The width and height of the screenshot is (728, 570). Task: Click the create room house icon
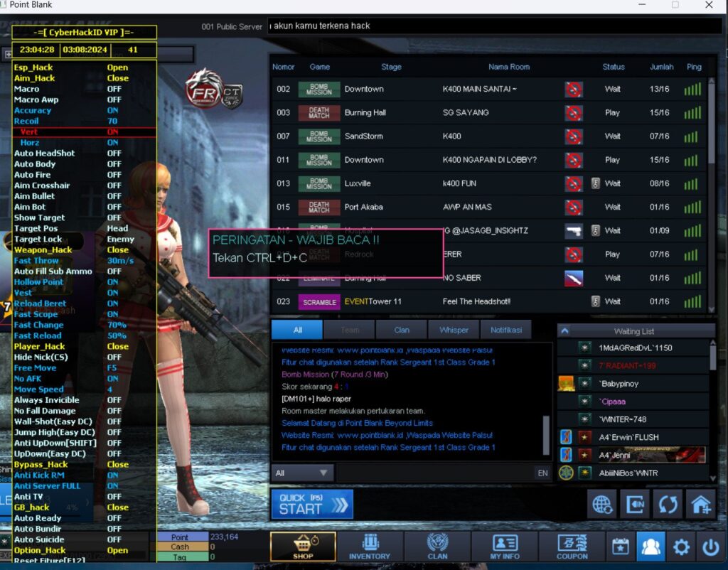click(x=700, y=504)
